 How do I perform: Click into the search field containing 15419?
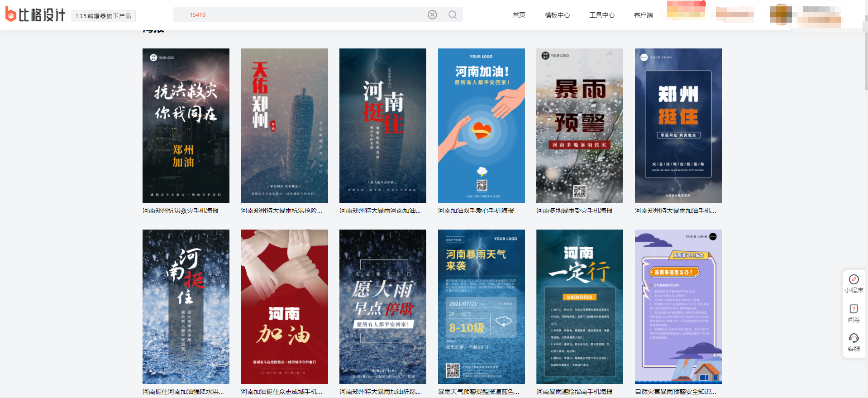coord(299,15)
